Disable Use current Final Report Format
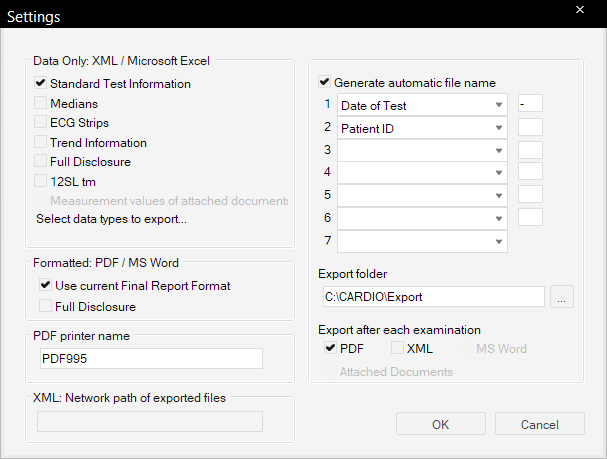607x459 pixels. [46, 286]
